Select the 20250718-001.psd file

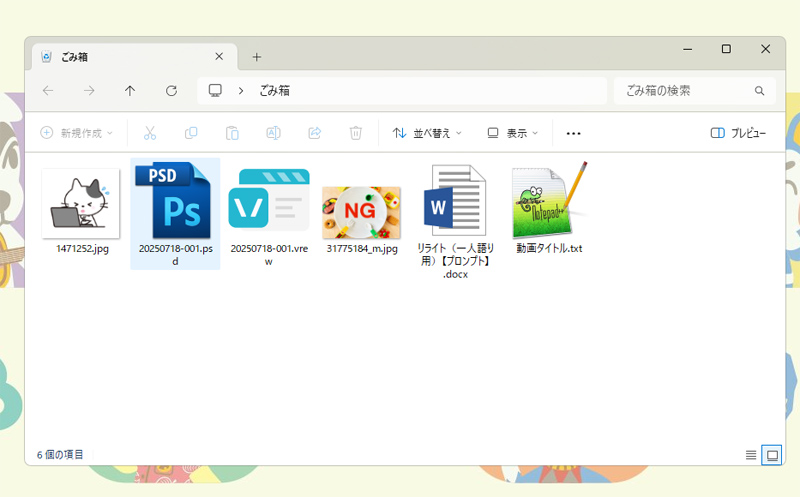pyautogui.click(x=174, y=212)
